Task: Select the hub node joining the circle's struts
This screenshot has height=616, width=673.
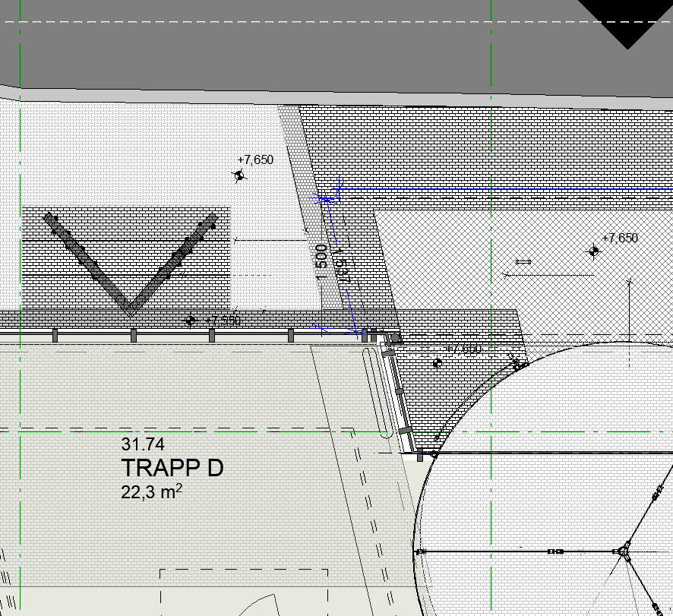Action: tap(623, 550)
